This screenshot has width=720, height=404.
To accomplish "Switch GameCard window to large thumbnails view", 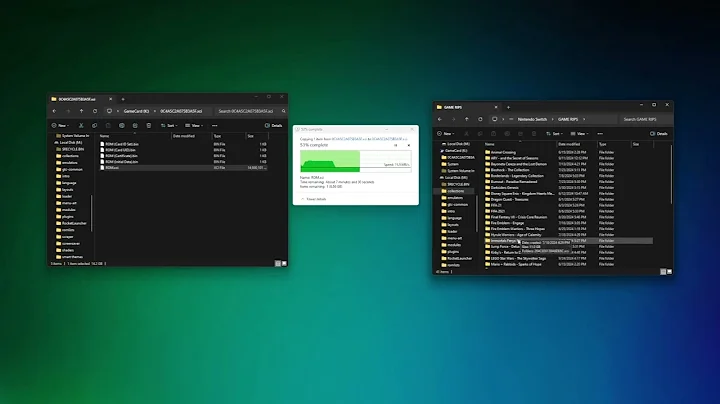I will point(284,264).
